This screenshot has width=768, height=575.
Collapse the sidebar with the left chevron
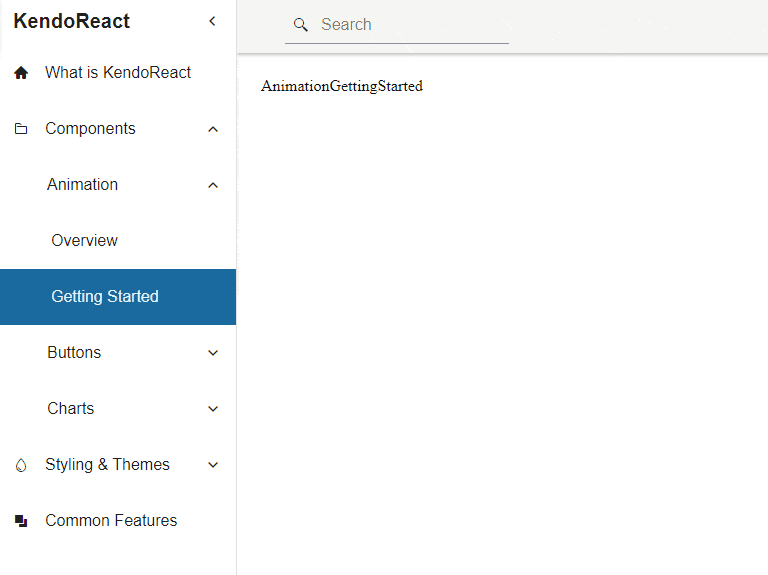[212, 21]
